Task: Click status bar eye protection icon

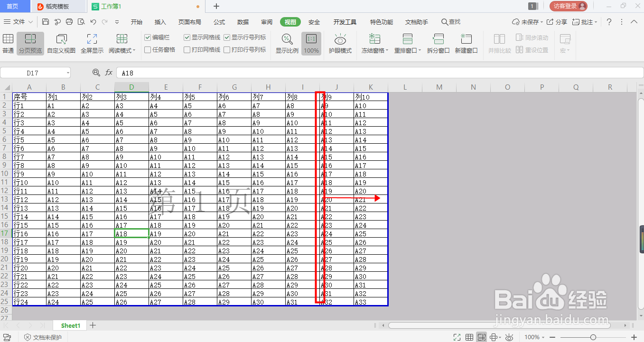Action: (x=509, y=337)
